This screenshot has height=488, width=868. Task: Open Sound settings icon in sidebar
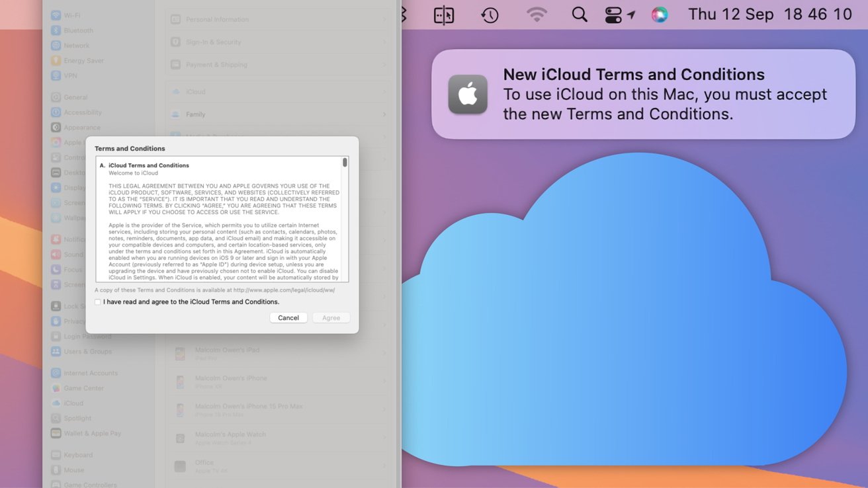point(56,255)
